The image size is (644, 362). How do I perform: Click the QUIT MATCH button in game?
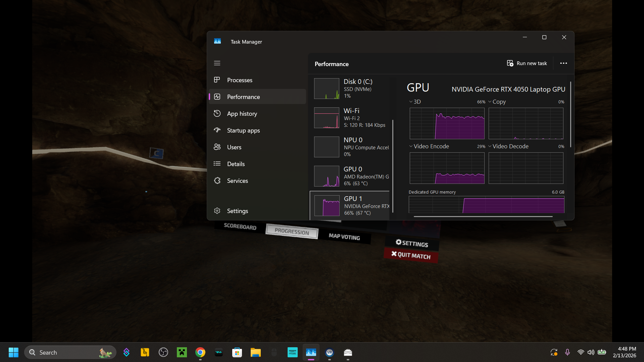(x=411, y=255)
